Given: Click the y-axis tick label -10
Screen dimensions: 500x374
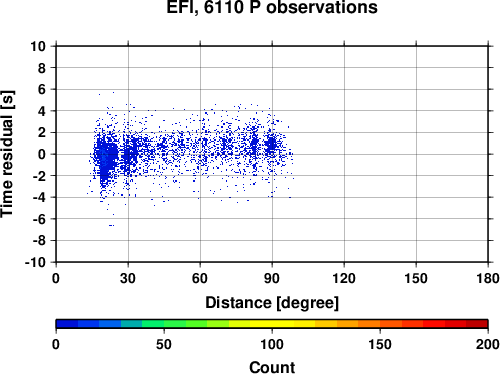Looking at the screenshot, I should (35, 262).
